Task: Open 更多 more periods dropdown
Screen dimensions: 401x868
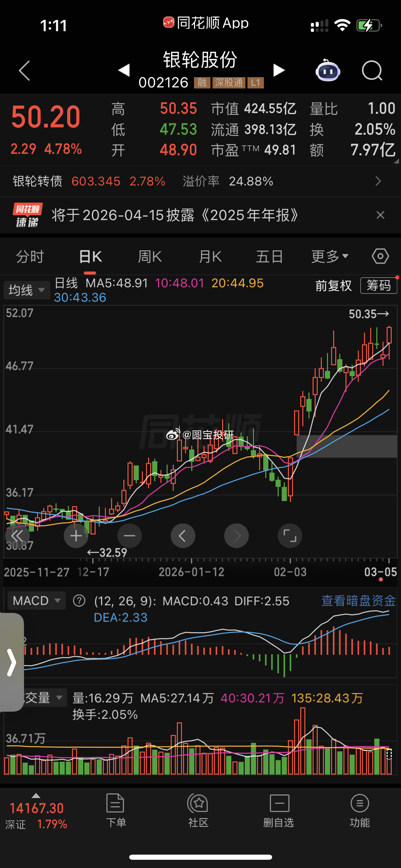Action: 330,256
